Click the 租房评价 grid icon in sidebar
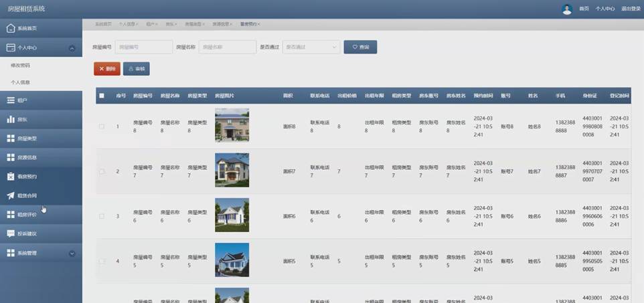The width and height of the screenshot is (644, 303). (11, 214)
